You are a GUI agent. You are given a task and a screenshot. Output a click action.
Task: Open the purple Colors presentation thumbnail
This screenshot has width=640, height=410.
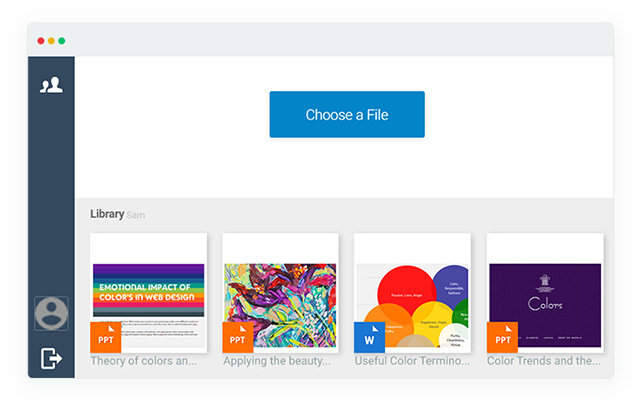tap(545, 293)
